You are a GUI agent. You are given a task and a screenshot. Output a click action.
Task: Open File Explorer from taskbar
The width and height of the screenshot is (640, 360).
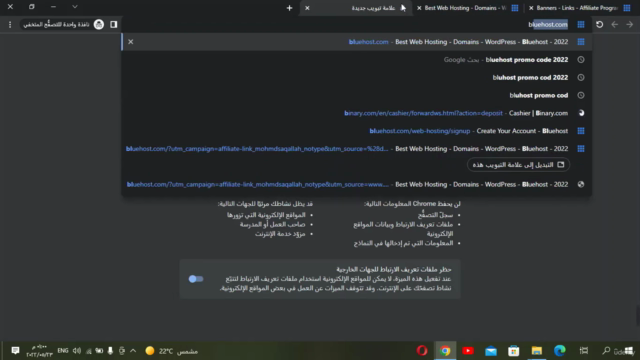(x=537, y=351)
